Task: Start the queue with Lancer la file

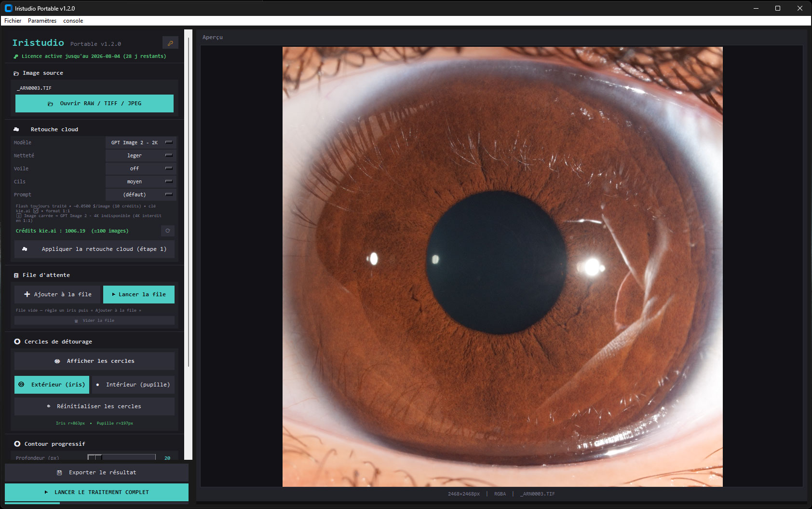Action: pos(139,294)
